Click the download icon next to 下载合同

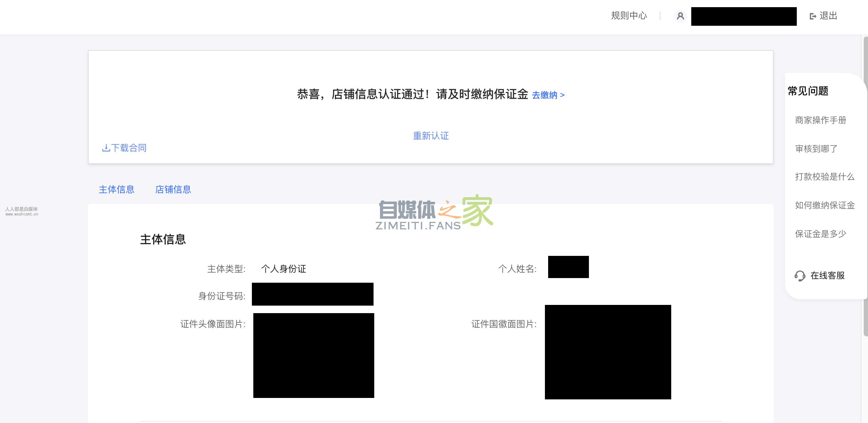pos(106,148)
